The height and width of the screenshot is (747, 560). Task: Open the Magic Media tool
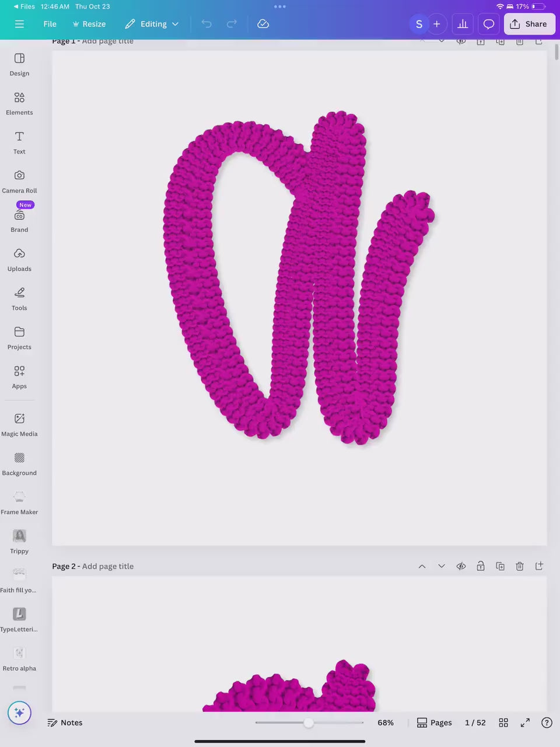pos(19,424)
